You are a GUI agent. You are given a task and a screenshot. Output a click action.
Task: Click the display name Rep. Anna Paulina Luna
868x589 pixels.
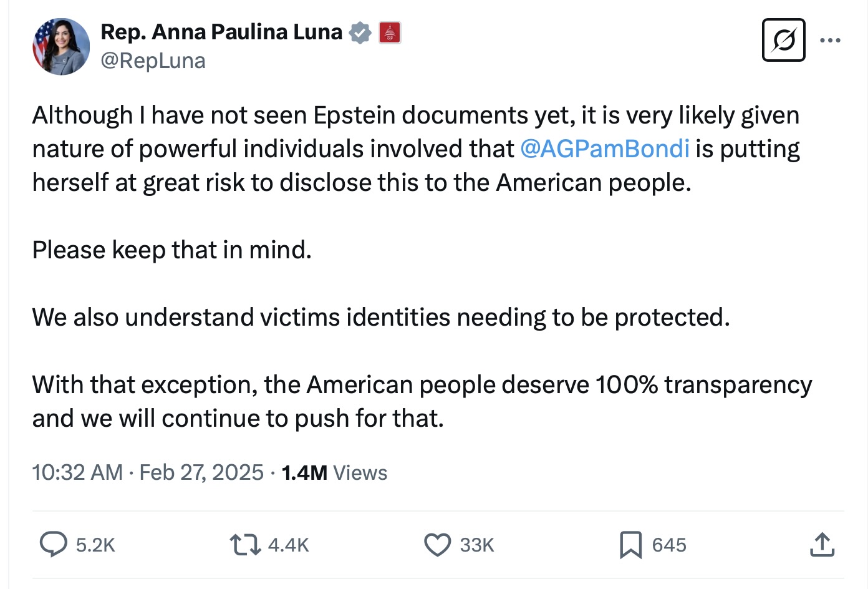(x=221, y=32)
